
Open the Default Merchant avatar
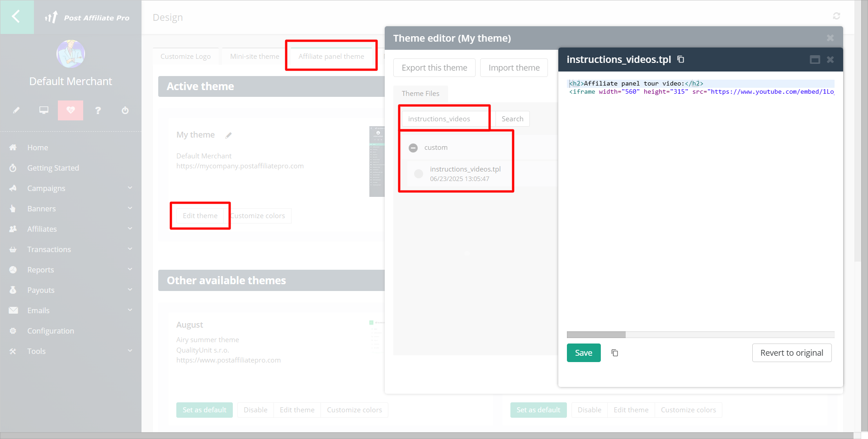click(71, 54)
